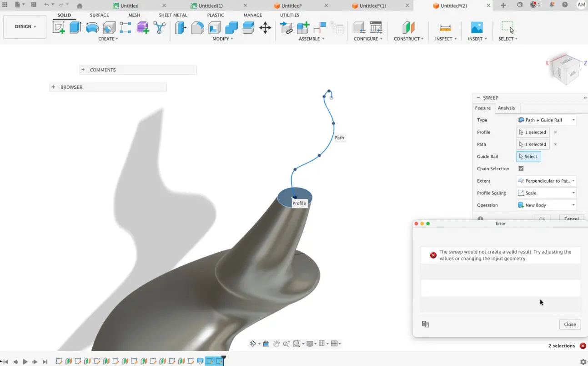Toggle the Profile selection in Sweep dialog
588x366 pixels.
pyautogui.click(x=533, y=132)
